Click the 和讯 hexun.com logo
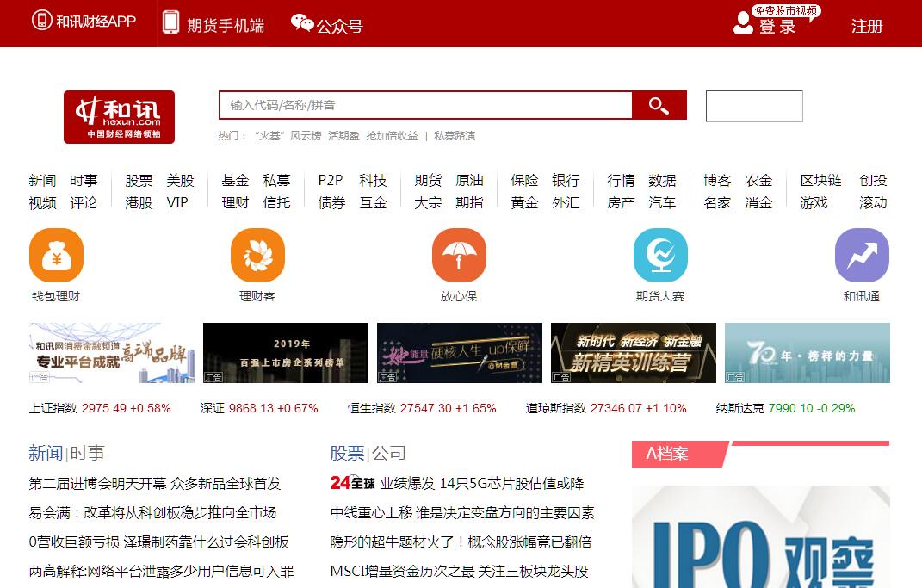Viewport: 922px width, 588px height. (119, 117)
